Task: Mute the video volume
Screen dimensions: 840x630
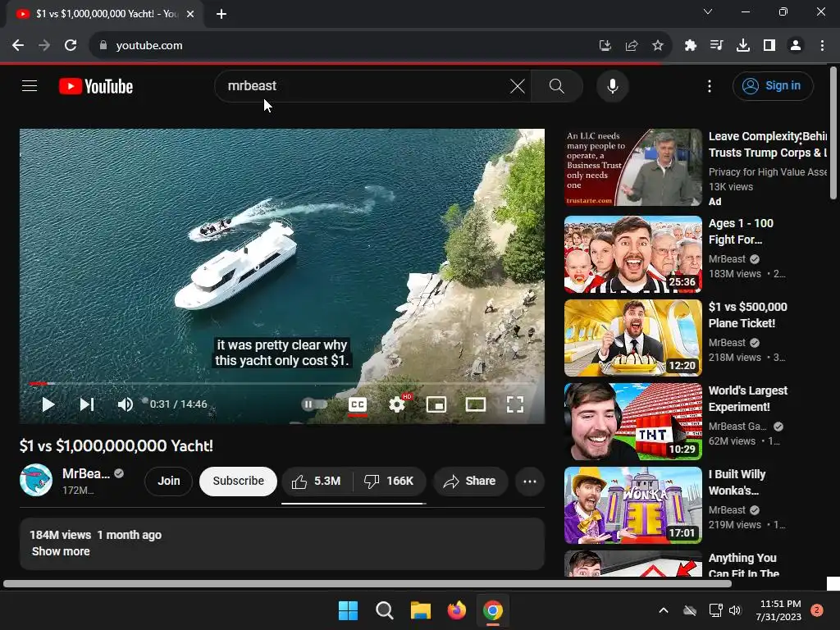Action: [125, 404]
